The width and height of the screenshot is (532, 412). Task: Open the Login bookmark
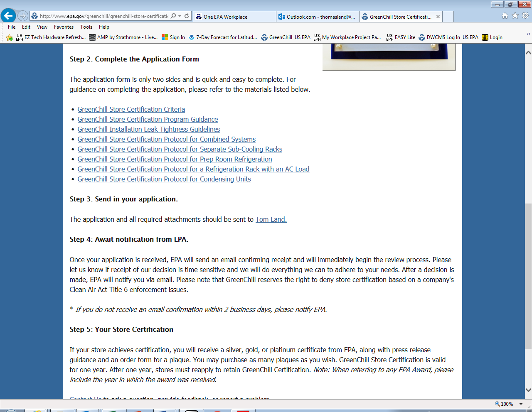click(492, 37)
